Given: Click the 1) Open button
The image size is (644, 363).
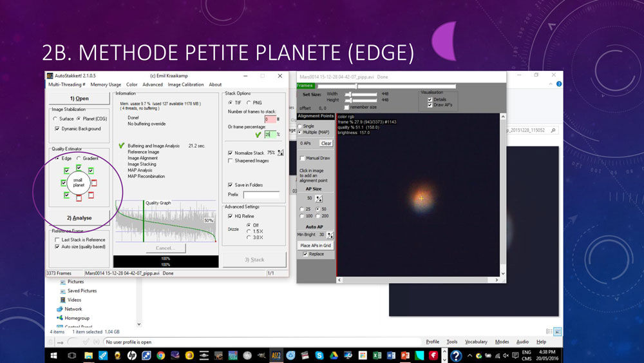Looking at the screenshot, I should pos(79,99).
